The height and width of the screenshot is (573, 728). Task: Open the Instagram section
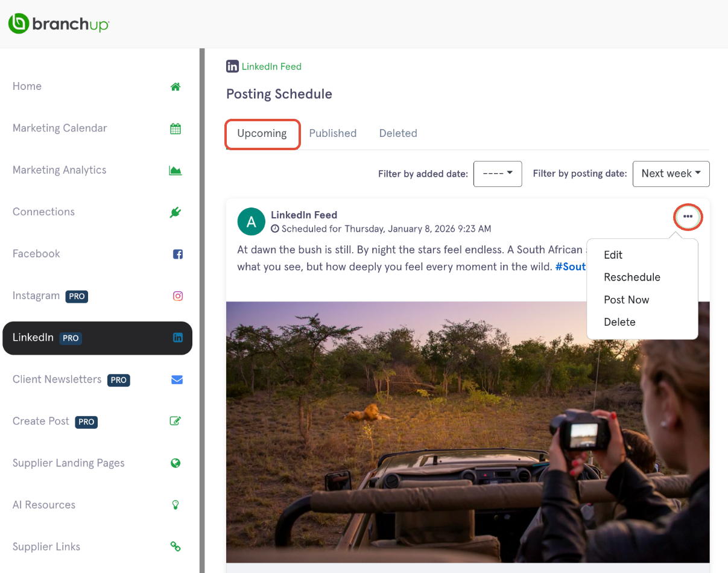pyautogui.click(x=97, y=296)
